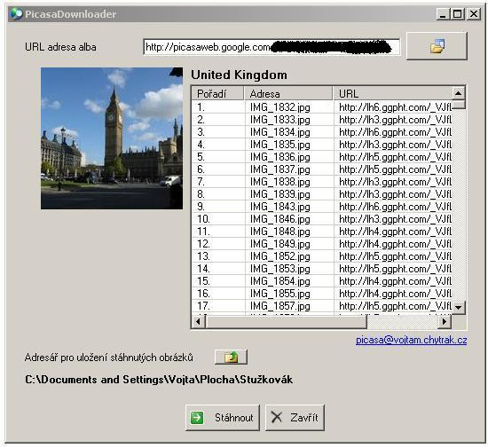Click the Stáhnout download button

pyautogui.click(x=222, y=418)
